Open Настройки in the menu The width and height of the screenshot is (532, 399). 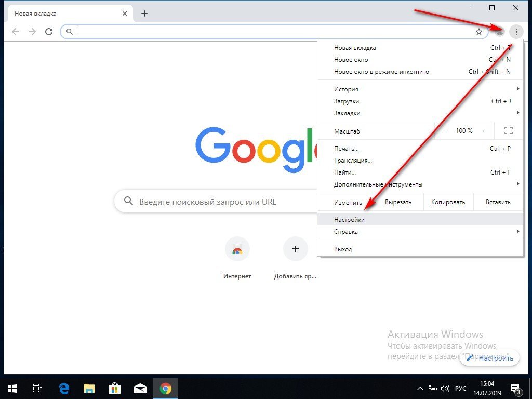[x=420, y=220]
